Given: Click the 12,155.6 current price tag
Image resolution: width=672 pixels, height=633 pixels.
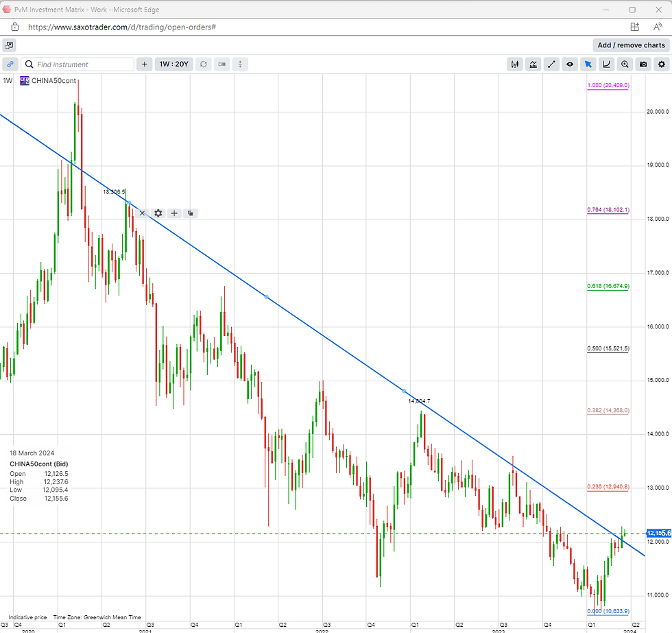Looking at the screenshot, I should pos(659,533).
